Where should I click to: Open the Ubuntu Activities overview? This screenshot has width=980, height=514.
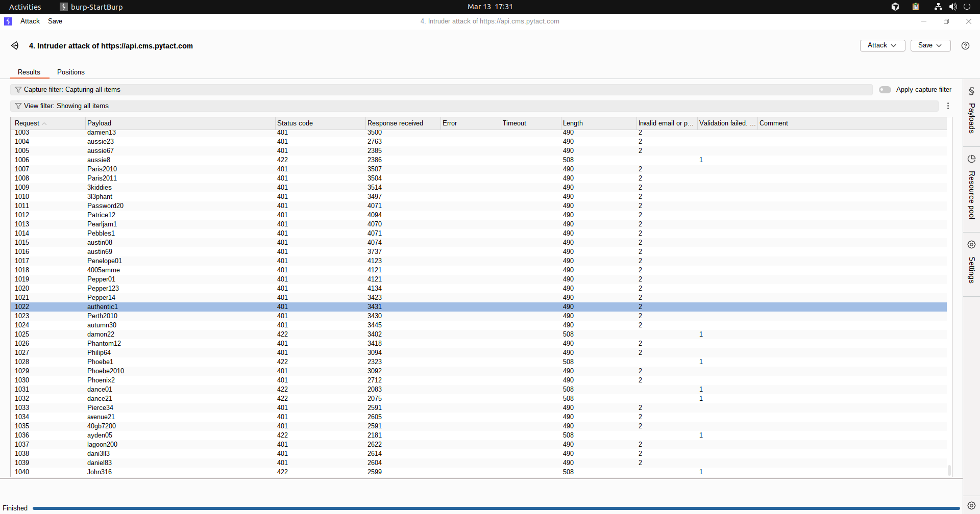[x=25, y=7]
